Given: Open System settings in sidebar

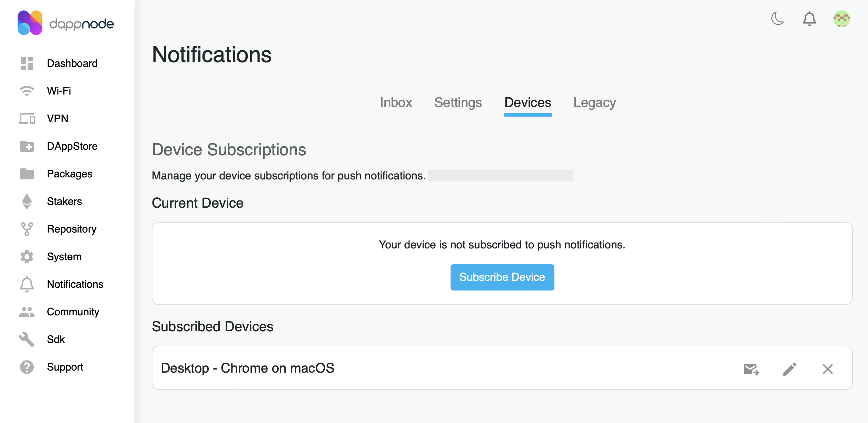Looking at the screenshot, I should pyautogui.click(x=64, y=257).
